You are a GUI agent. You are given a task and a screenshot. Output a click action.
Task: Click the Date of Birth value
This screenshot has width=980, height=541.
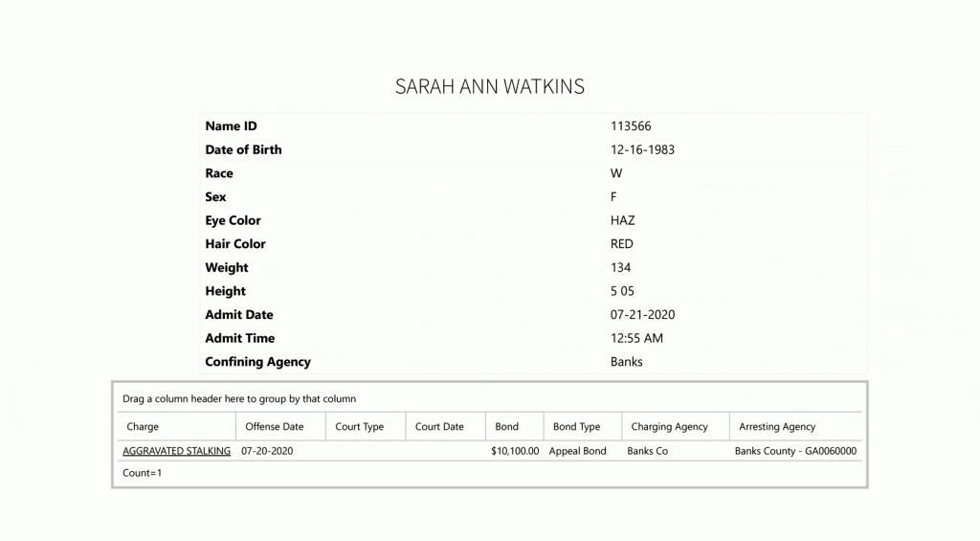(642, 150)
